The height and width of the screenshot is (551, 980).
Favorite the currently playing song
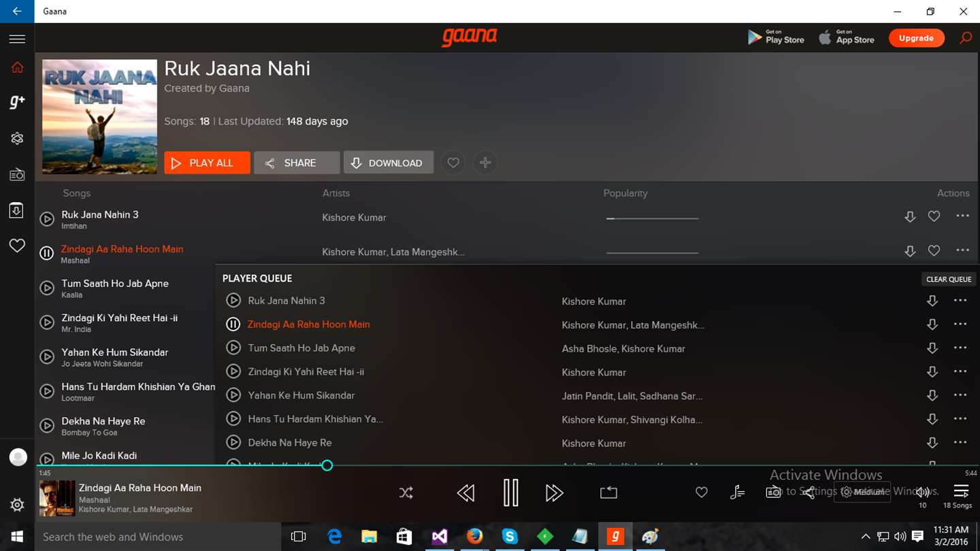click(702, 492)
